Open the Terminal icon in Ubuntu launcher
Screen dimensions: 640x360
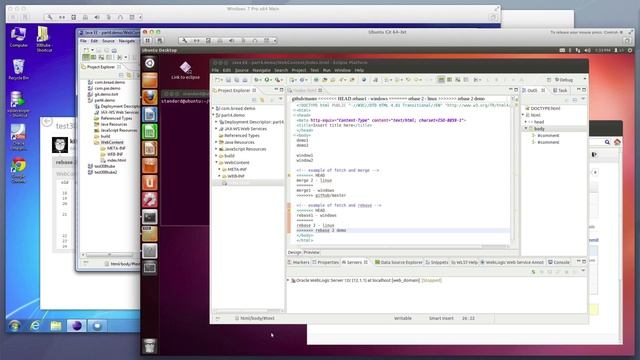pyautogui.click(x=149, y=217)
